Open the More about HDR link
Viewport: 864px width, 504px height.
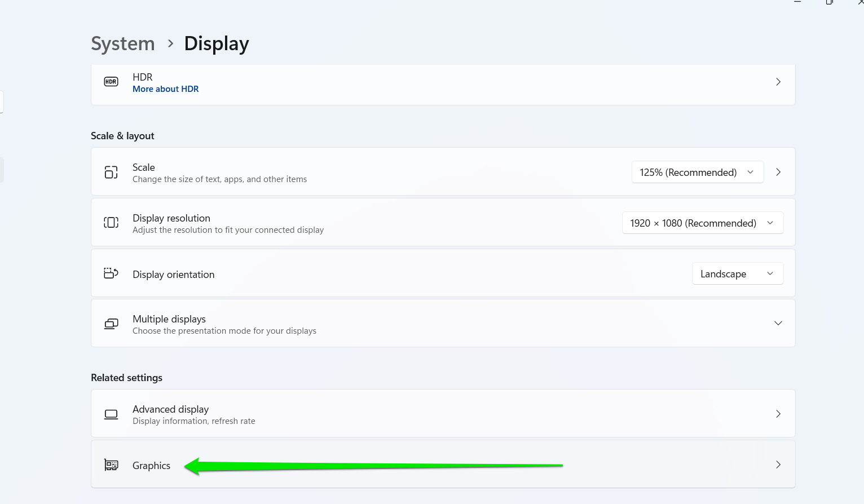tap(165, 89)
